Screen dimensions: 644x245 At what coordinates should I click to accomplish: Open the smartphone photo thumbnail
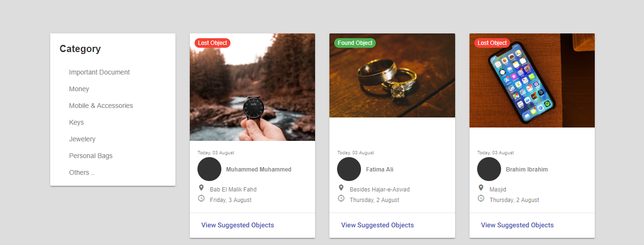point(532,80)
